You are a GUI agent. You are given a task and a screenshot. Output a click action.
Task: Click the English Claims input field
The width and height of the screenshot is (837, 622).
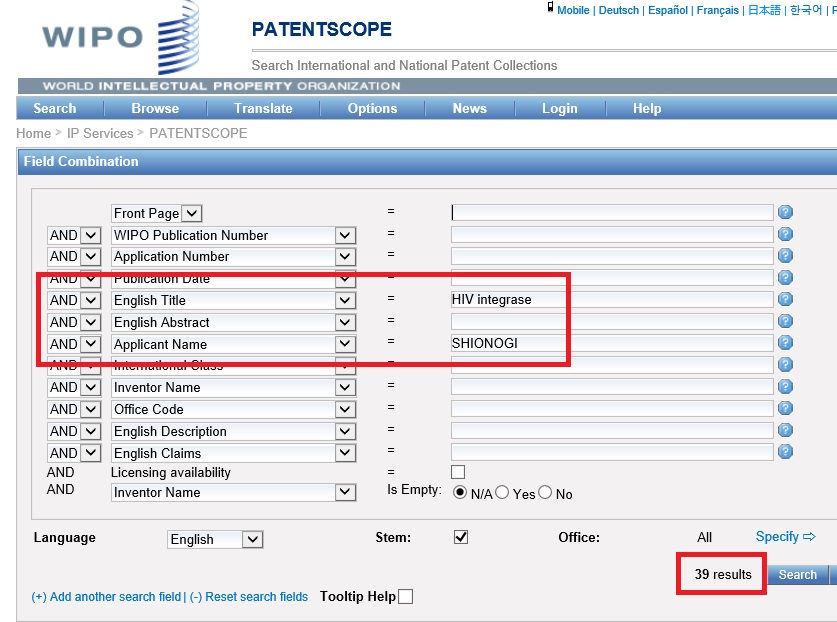(612, 452)
